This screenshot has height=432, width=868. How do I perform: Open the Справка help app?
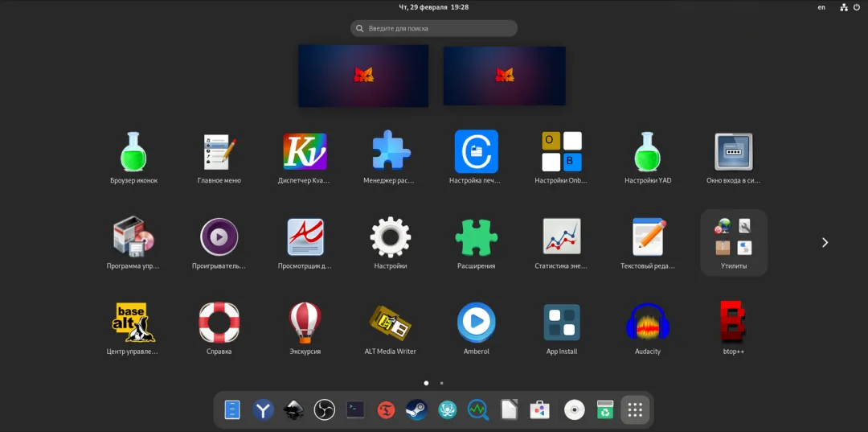pos(219,328)
